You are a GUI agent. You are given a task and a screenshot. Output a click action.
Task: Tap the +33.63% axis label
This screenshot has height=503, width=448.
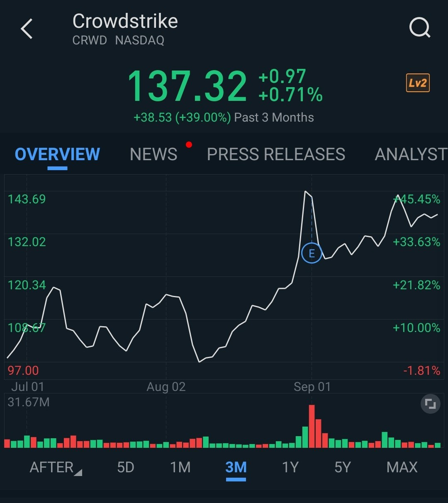pos(416,242)
